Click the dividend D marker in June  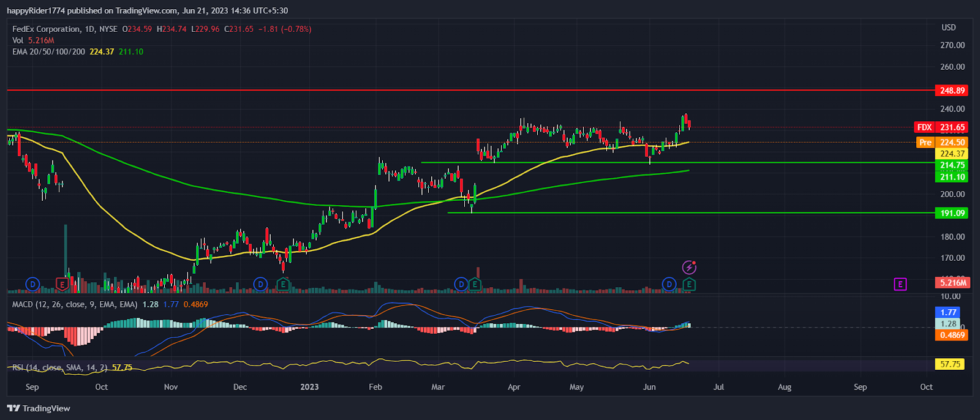click(669, 284)
